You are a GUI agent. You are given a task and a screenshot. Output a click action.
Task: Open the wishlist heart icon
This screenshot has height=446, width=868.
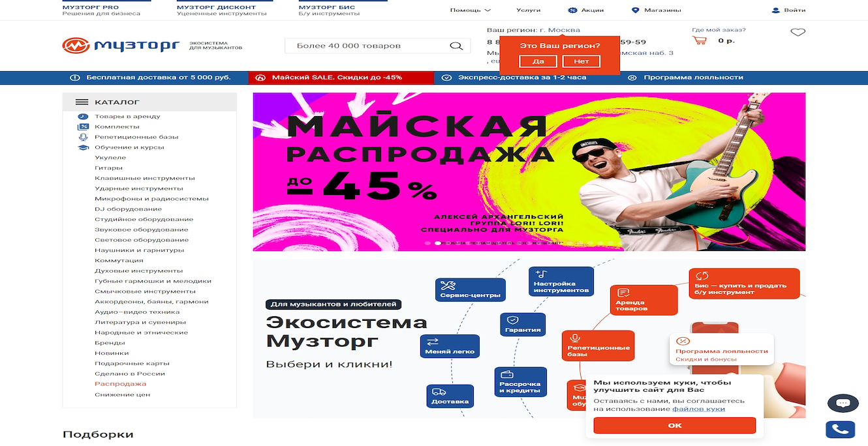click(798, 32)
